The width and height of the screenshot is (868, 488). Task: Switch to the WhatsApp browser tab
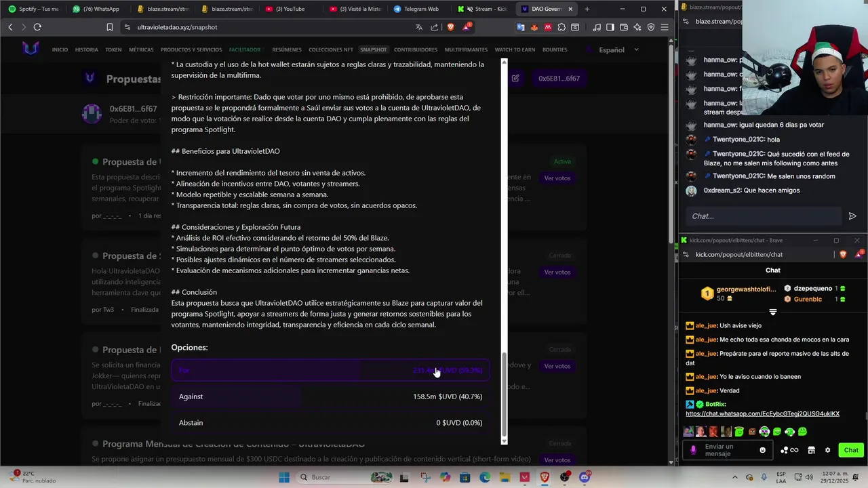(100, 9)
